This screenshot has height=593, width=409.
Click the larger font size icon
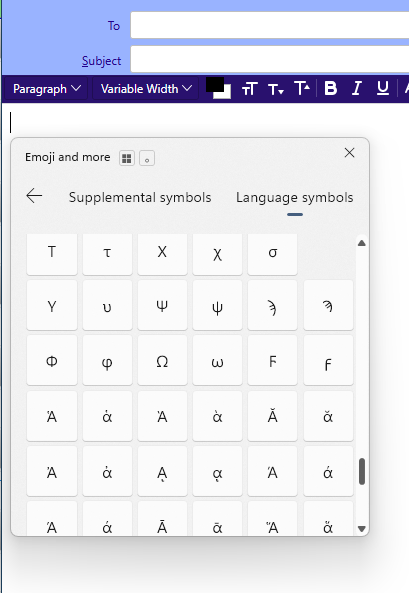click(x=302, y=88)
